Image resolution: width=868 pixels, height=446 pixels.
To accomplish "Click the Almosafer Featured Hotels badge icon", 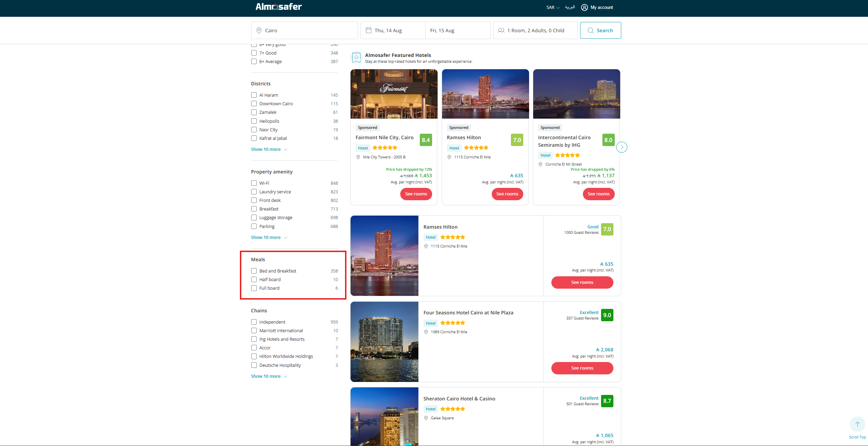I will click(356, 58).
